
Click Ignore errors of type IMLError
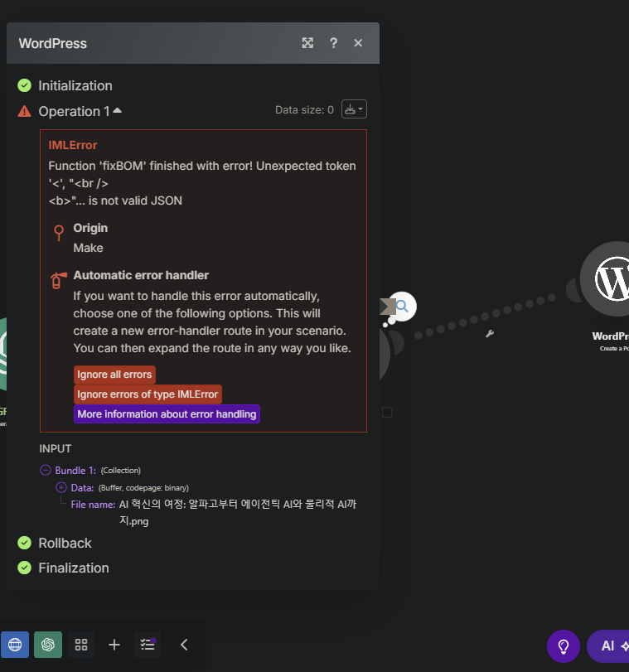click(x=148, y=394)
